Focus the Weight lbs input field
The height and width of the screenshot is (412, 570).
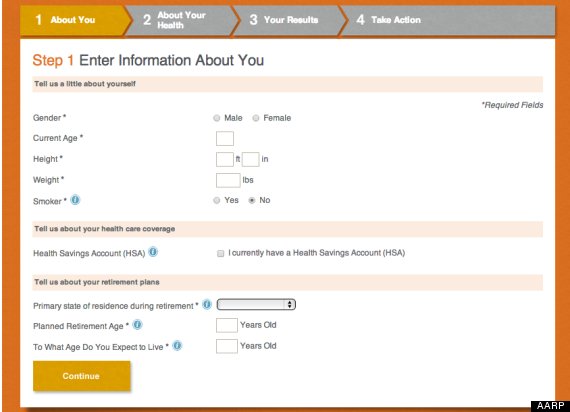228,180
